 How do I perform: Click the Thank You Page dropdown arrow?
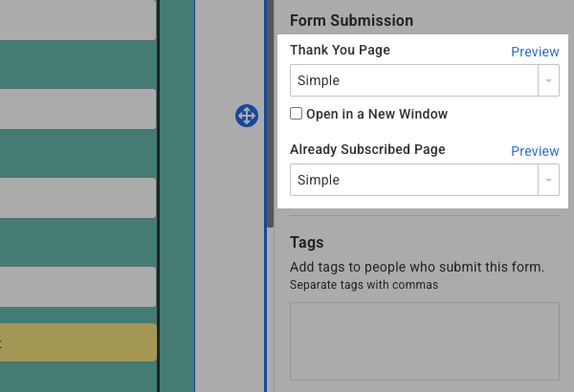point(548,81)
